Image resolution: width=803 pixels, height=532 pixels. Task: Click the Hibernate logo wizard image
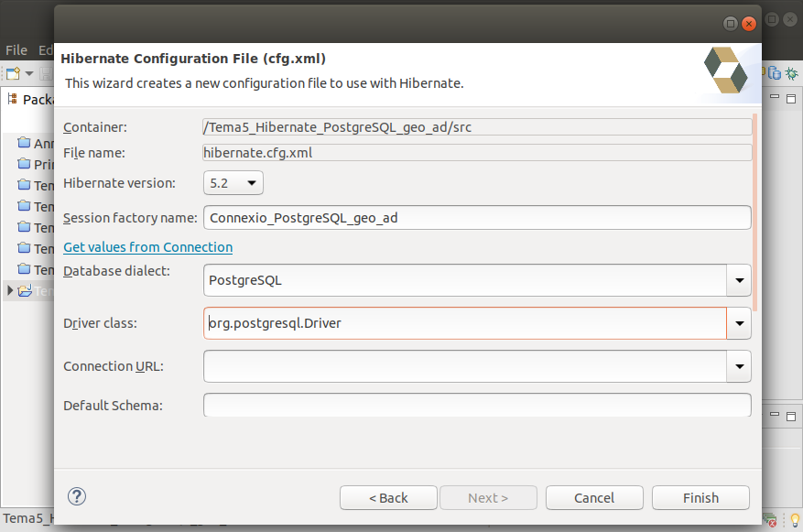point(726,71)
